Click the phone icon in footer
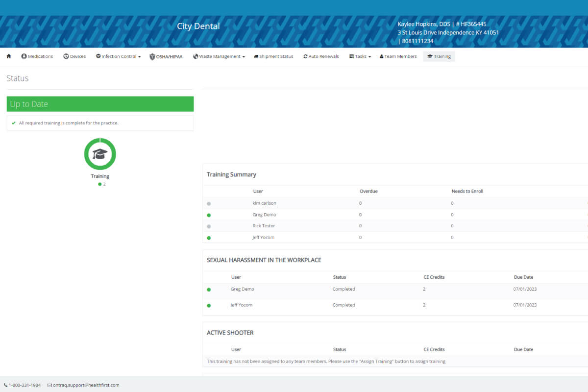 click(5, 385)
